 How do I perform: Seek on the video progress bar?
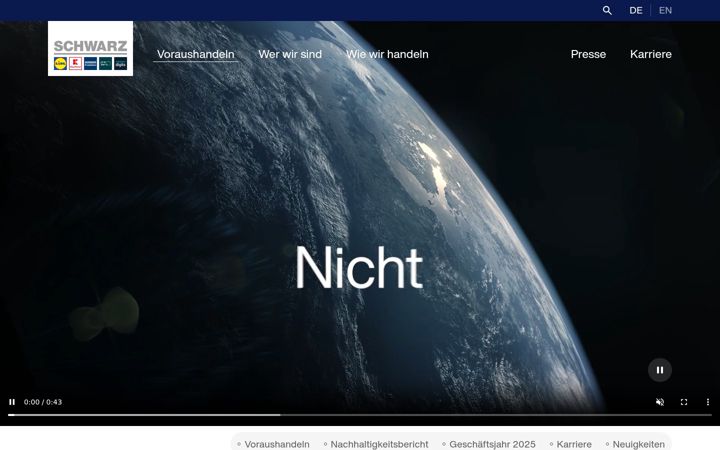click(360, 415)
